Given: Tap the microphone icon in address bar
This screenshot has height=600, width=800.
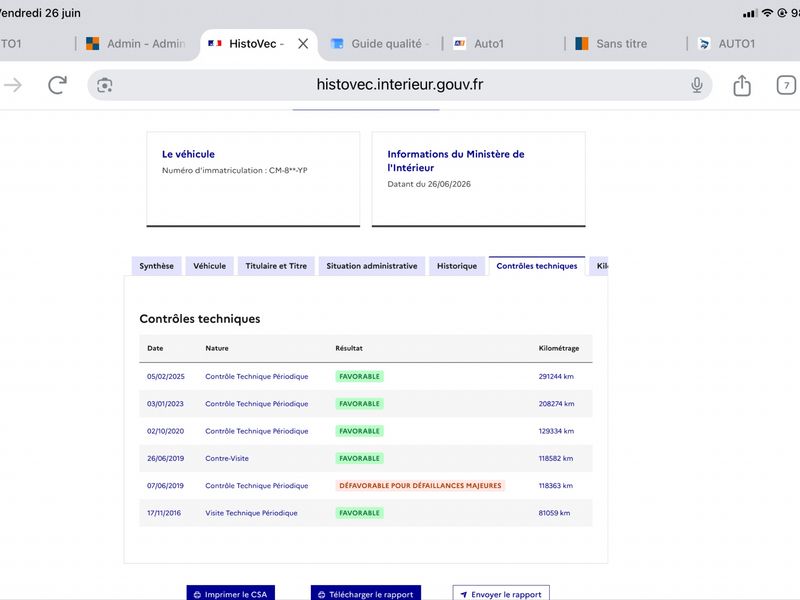Looking at the screenshot, I should click(x=697, y=85).
